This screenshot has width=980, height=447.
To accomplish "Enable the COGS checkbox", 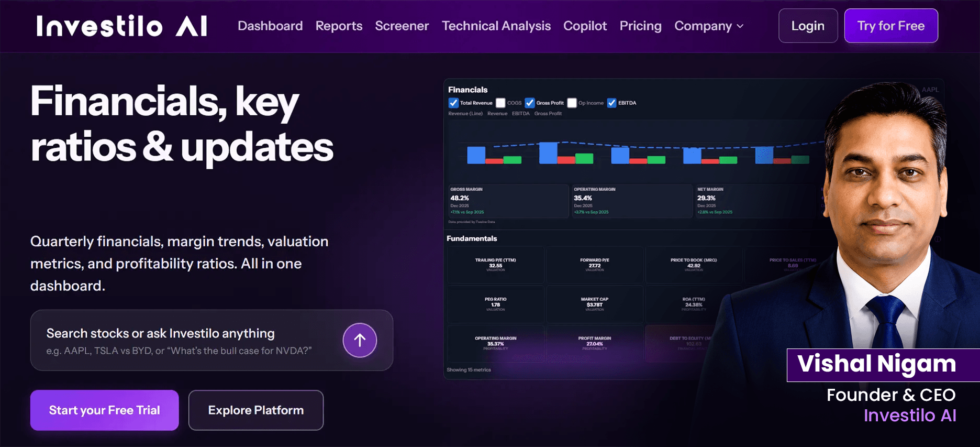I will click(500, 103).
